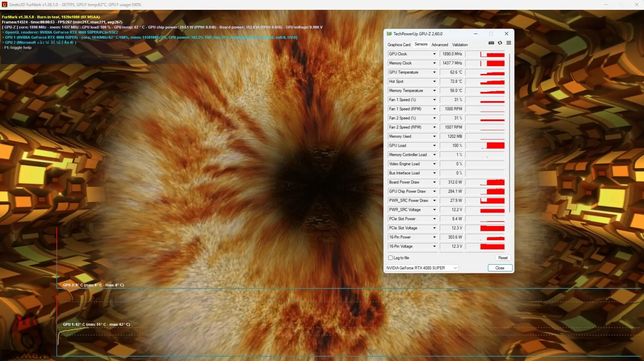
Task: Click the Reset button
Action: pos(503,258)
